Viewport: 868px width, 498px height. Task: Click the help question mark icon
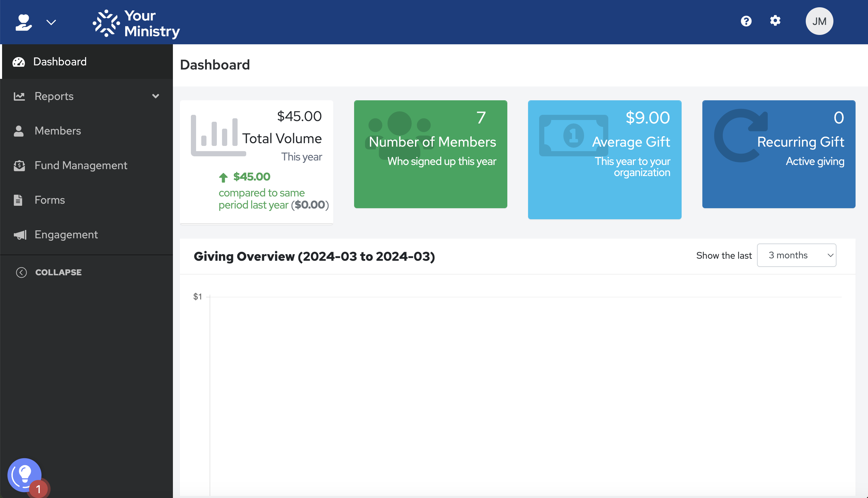746,21
